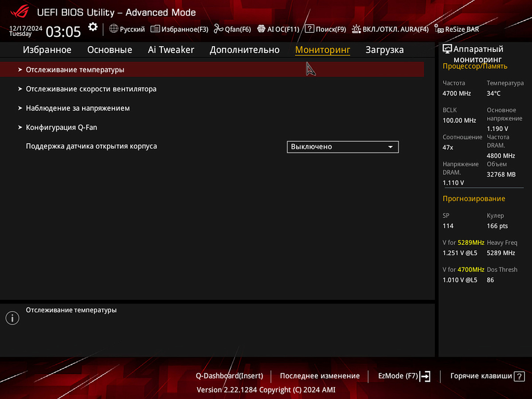Image resolution: width=532 pixels, height=399 pixels.
Task: Click the 32768 MB memory size value
Action: point(501,175)
